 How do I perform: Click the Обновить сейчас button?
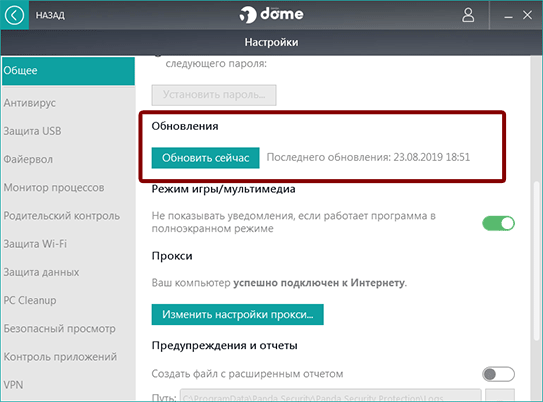click(x=205, y=158)
